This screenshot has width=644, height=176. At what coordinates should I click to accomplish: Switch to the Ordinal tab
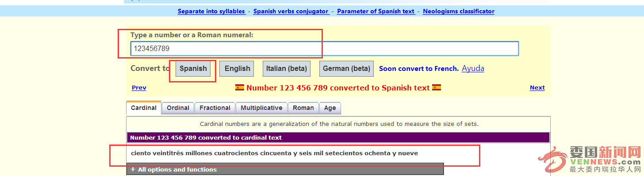[178, 108]
